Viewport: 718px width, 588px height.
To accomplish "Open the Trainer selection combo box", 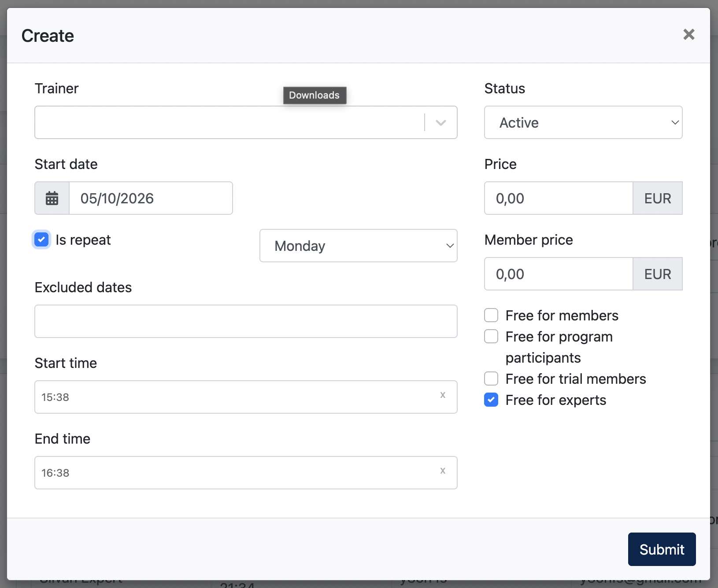I will [246, 122].
